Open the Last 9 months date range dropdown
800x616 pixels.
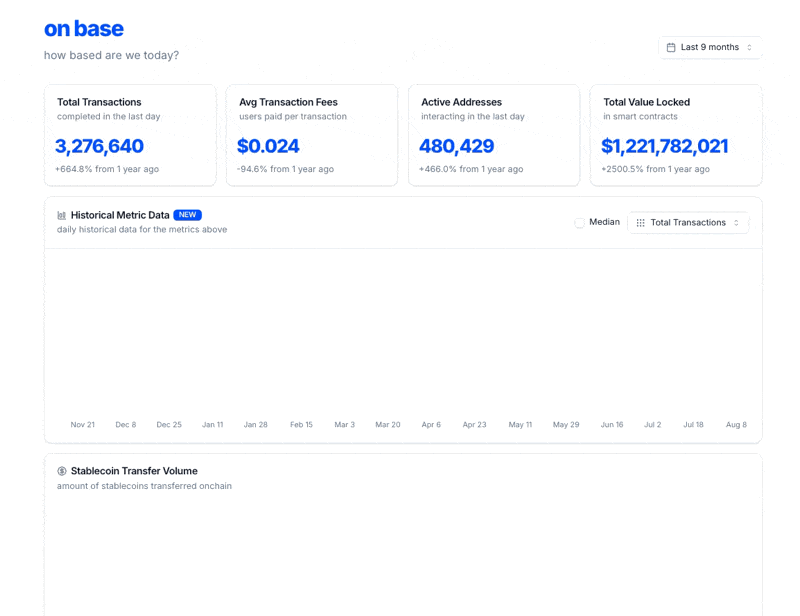click(x=709, y=47)
